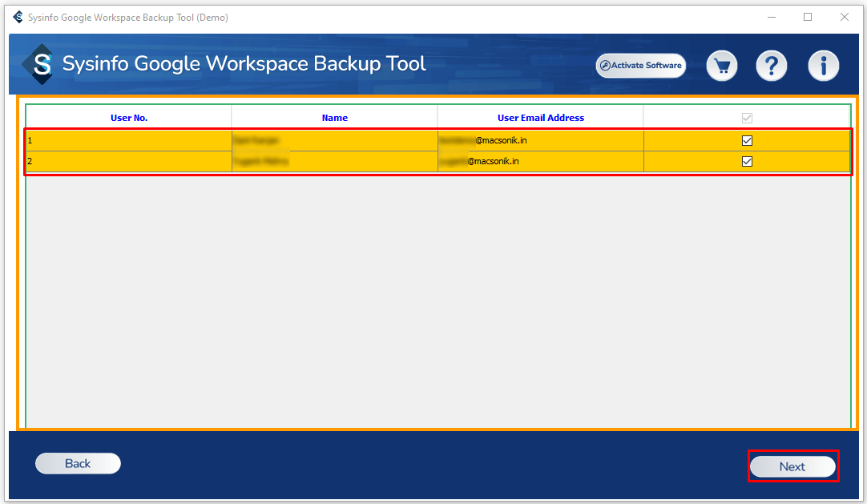Maximize the Backup Tool window
This screenshot has height=504, width=867.
click(x=808, y=17)
